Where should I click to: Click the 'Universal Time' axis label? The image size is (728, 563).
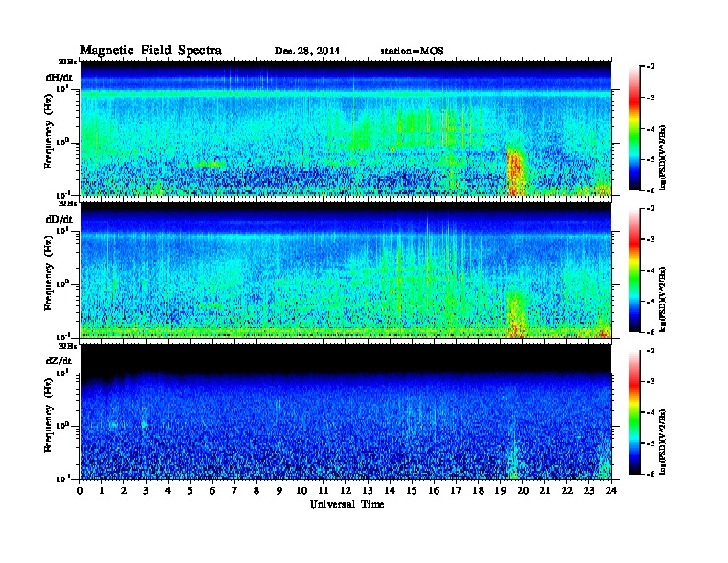point(347,504)
